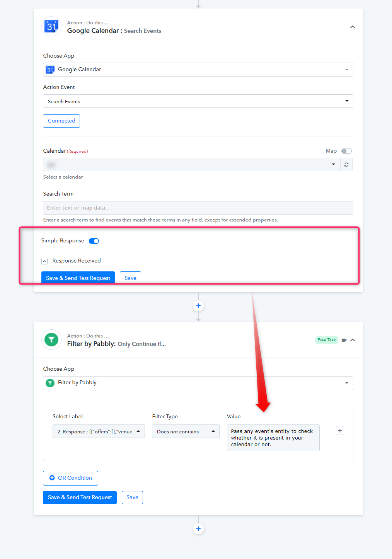The height and width of the screenshot is (559, 392).
Task: Click Save & Send Test Request in Filter step
Action: (x=80, y=498)
